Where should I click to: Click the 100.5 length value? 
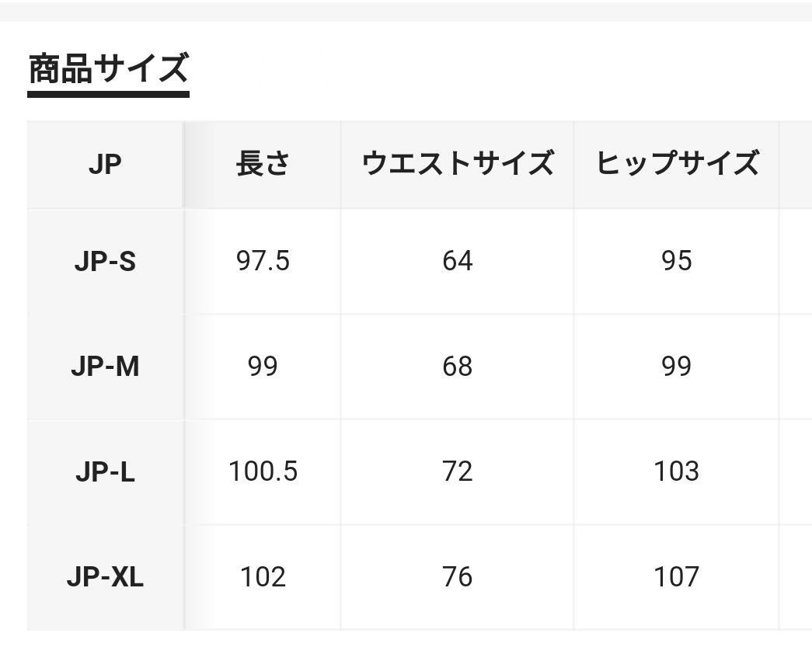tap(263, 471)
